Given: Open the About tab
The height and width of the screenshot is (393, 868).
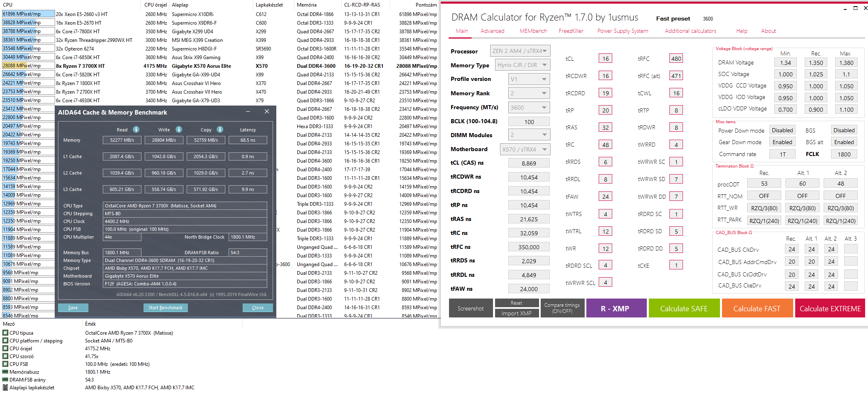Looking at the screenshot, I should point(768,31).
